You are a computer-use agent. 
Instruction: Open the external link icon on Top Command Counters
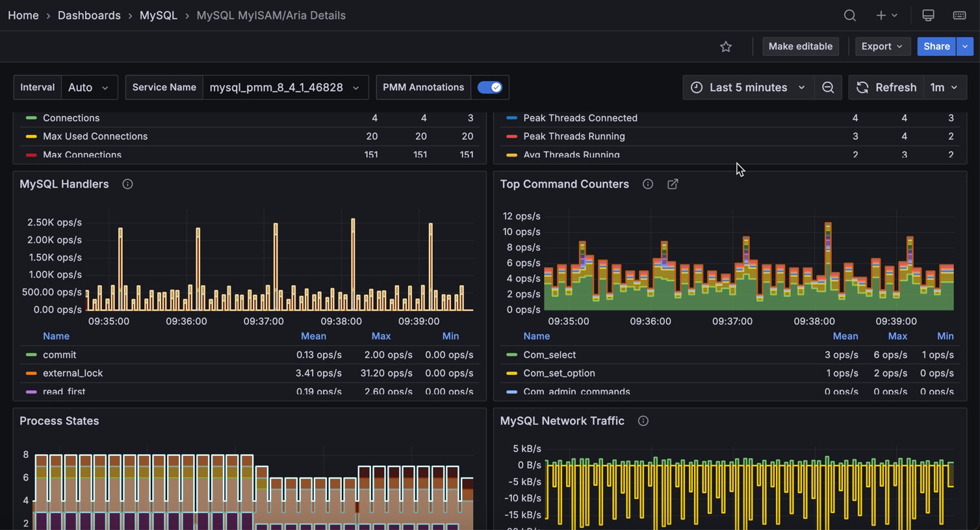(x=673, y=184)
